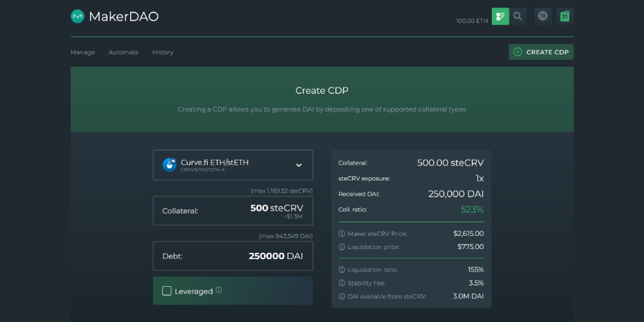This screenshot has height=322, width=644.
Task: Click info icon for Maker steCRV Price
Action: [341, 234]
